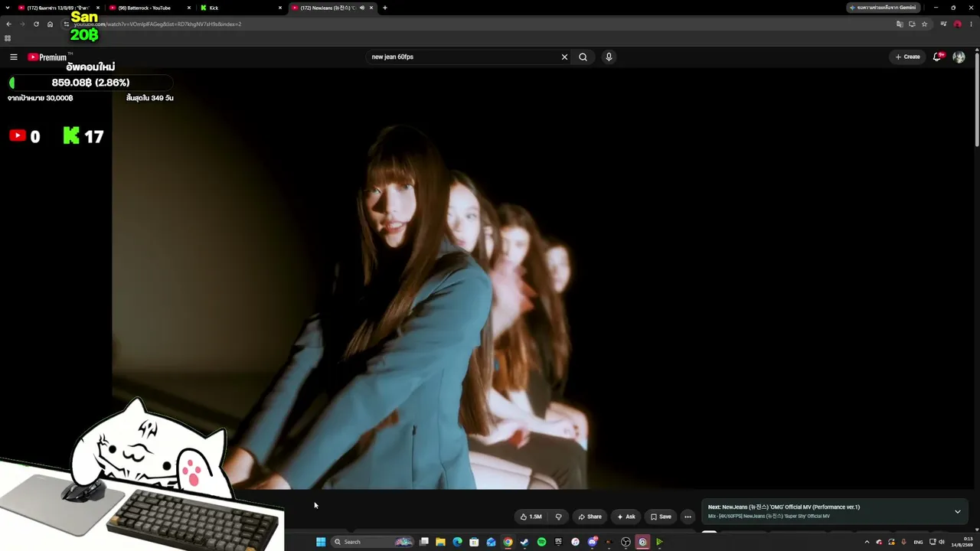
Task: Open a new browser tab
Action: tap(385, 8)
